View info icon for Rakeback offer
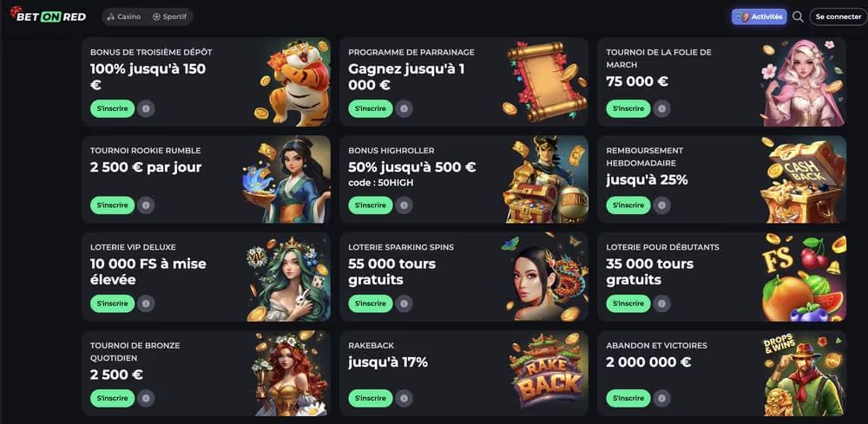Screen dimensions: 868x424 tap(404, 398)
